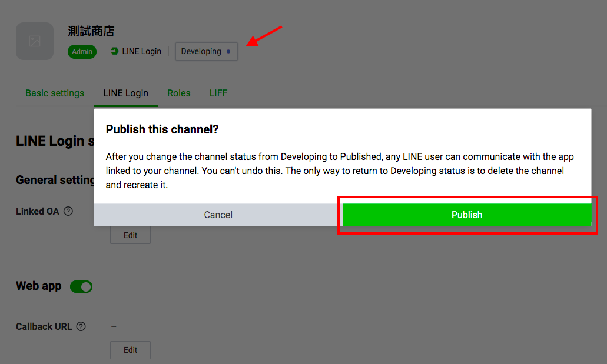Viewport: 607px width, 364px height.
Task: Open the Roles tab
Action: click(x=179, y=93)
